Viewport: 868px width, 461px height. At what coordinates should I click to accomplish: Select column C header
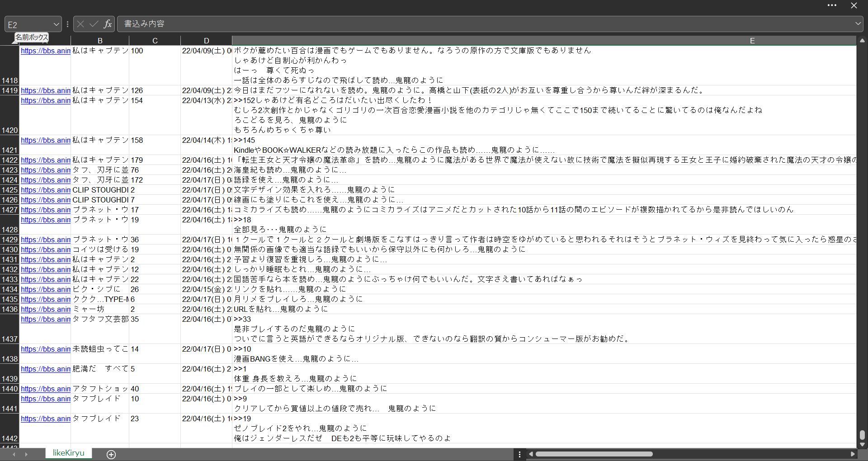[155, 41]
